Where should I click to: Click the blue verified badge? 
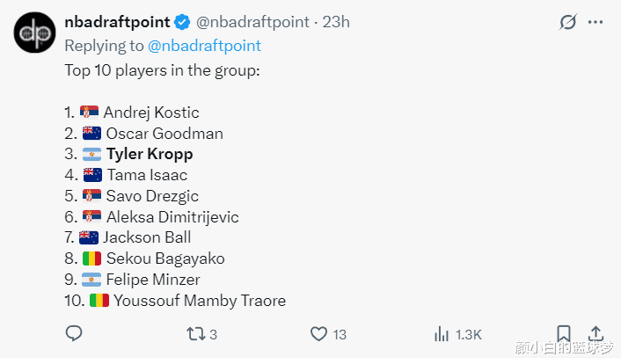pyautogui.click(x=182, y=22)
